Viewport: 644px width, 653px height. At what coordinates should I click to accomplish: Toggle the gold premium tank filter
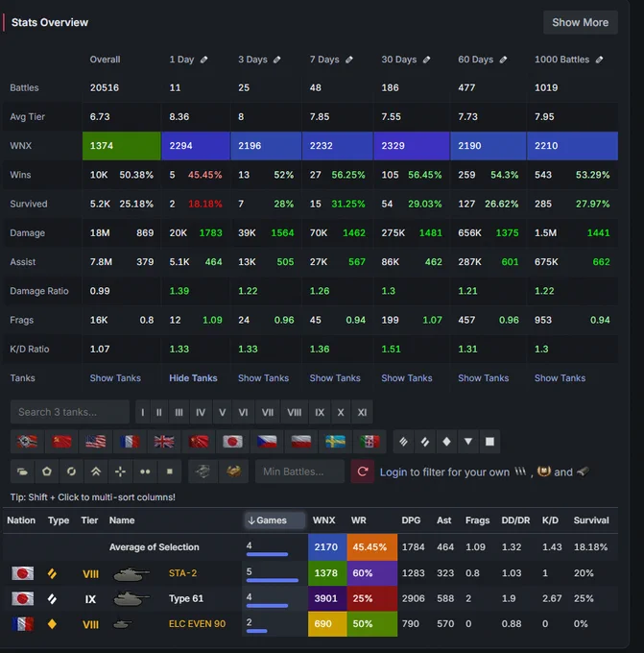click(233, 472)
